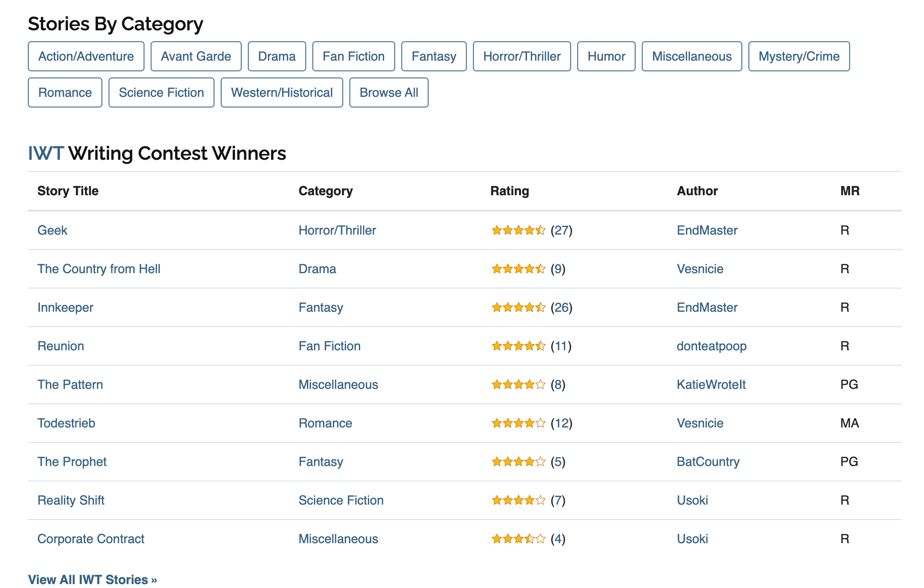Open the Todestrieb story link
The image size is (924, 588).
(66, 423)
